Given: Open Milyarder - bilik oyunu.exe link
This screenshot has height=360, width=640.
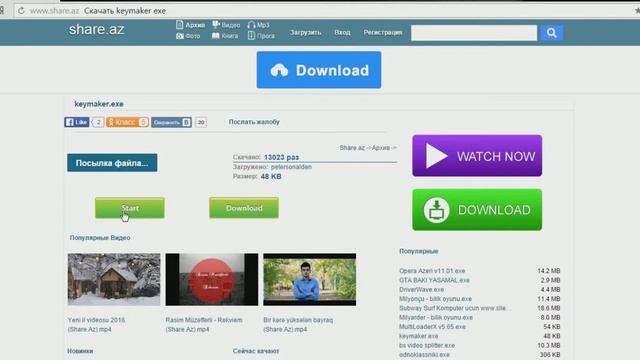Looking at the screenshot, I should (x=436, y=317).
